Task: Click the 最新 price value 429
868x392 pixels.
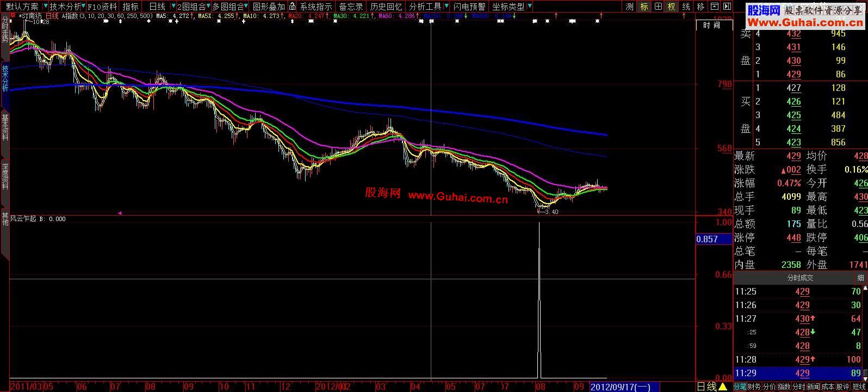Action: [793, 156]
